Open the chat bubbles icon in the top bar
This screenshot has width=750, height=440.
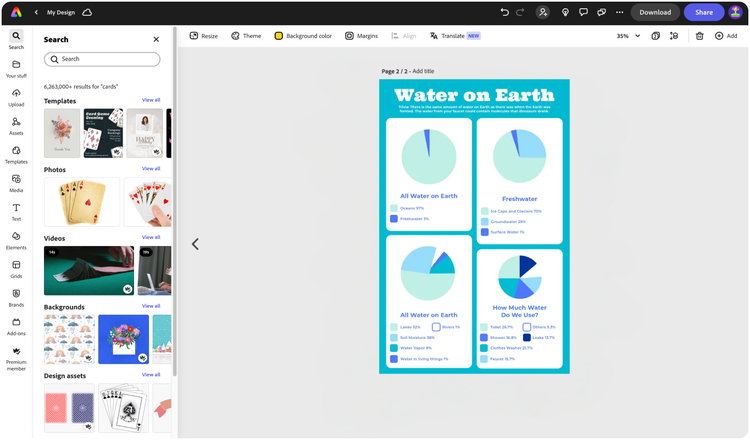(x=601, y=12)
